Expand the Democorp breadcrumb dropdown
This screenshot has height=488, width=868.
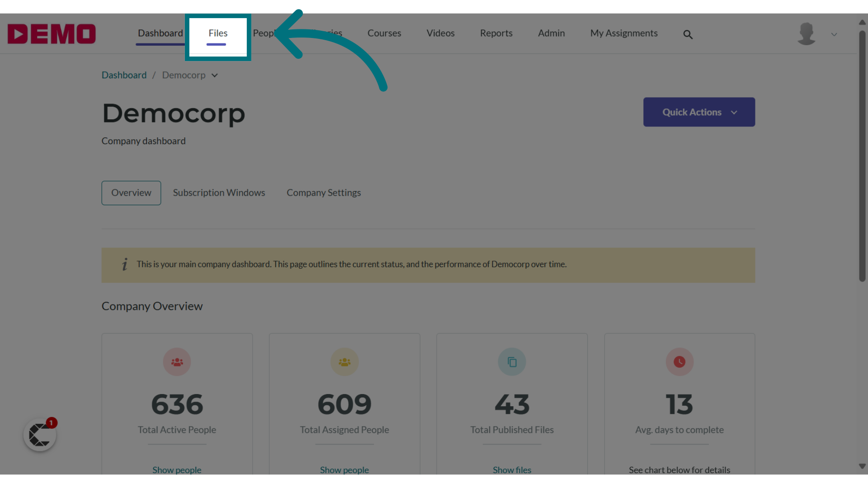click(215, 75)
